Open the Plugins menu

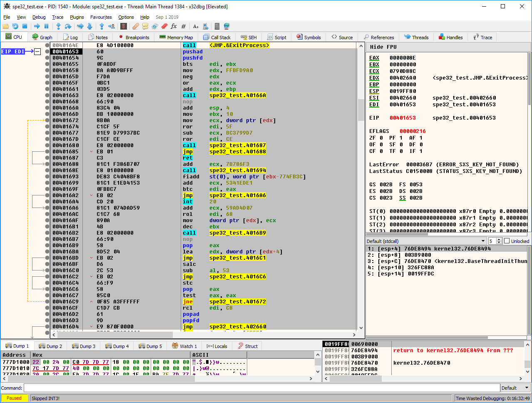pyautogui.click(x=77, y=17)
